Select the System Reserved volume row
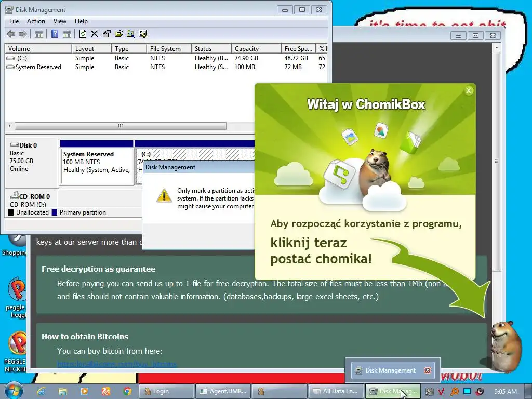Viewport: 532px width, 399px height. 166,67
